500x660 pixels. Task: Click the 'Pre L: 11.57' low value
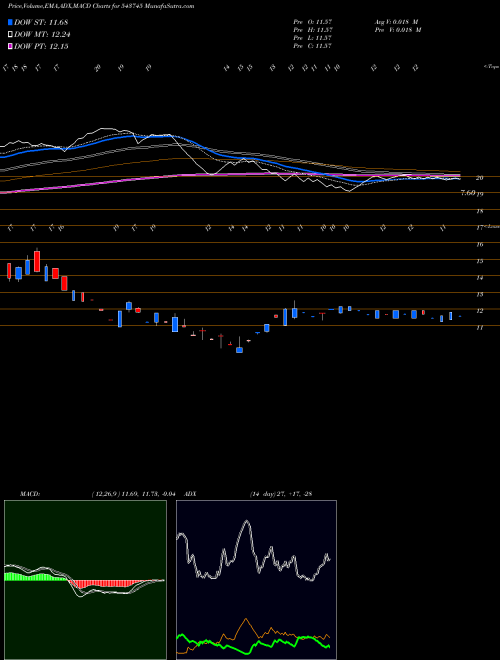(x=313, y=38)
